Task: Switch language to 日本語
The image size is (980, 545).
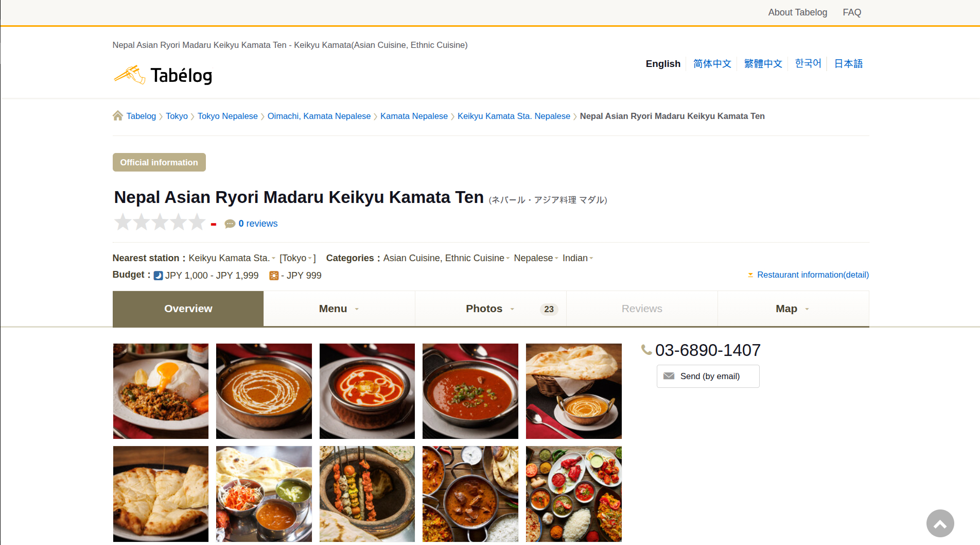Action: point(848,64)
